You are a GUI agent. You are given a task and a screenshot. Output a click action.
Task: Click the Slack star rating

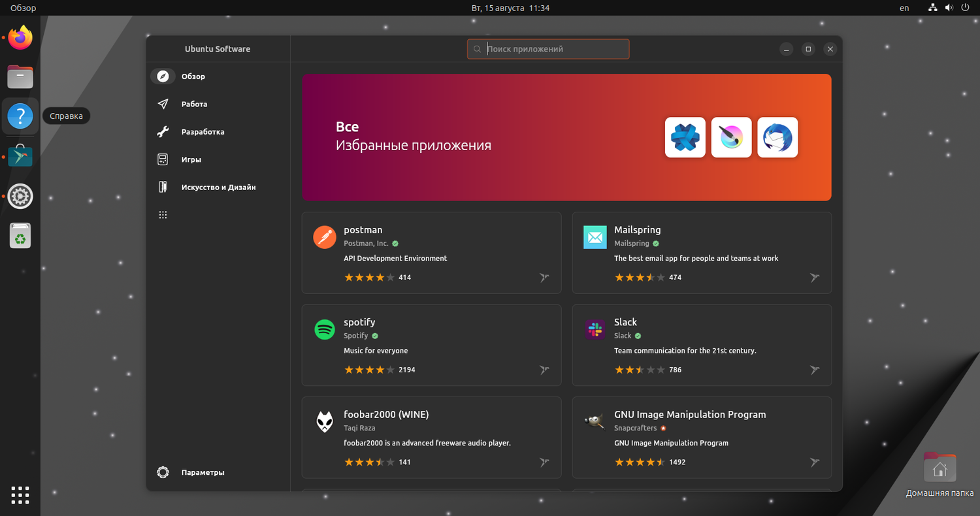click(640, 370)
